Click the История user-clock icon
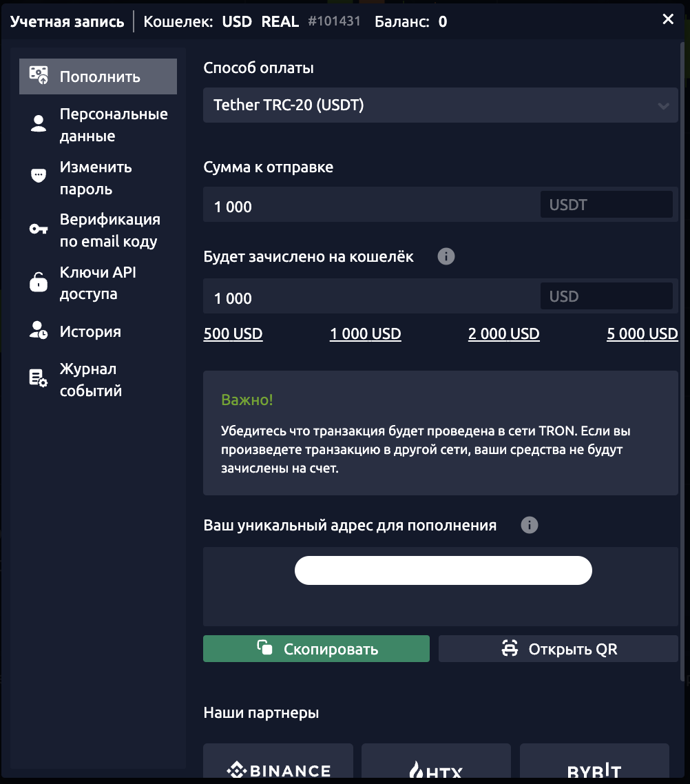 [39, 331]
